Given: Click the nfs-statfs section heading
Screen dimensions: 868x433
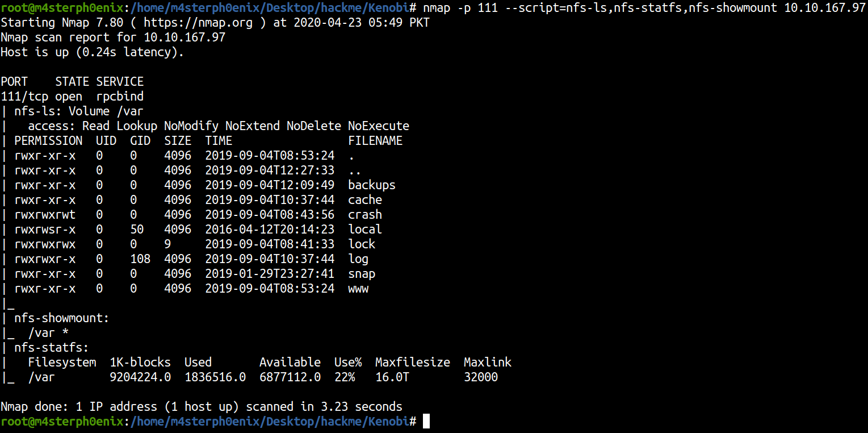Looking at the screenshot, I should click(x=52, y=348).
